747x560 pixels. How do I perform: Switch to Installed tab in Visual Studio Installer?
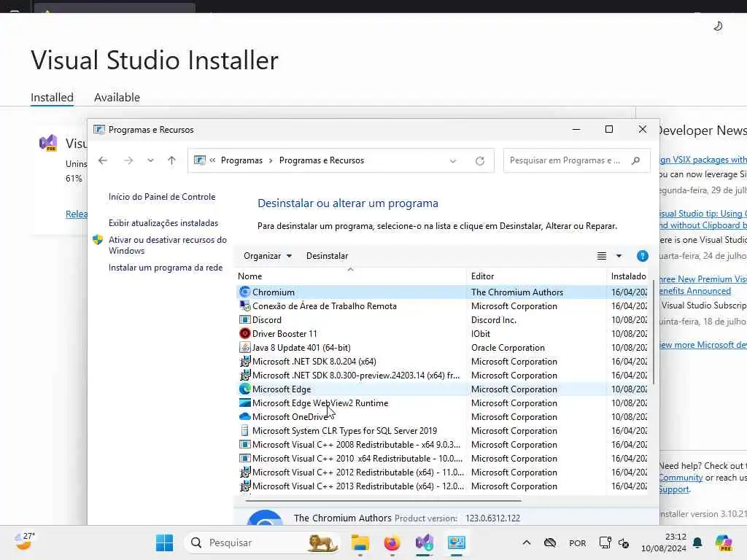coord(52,97)
